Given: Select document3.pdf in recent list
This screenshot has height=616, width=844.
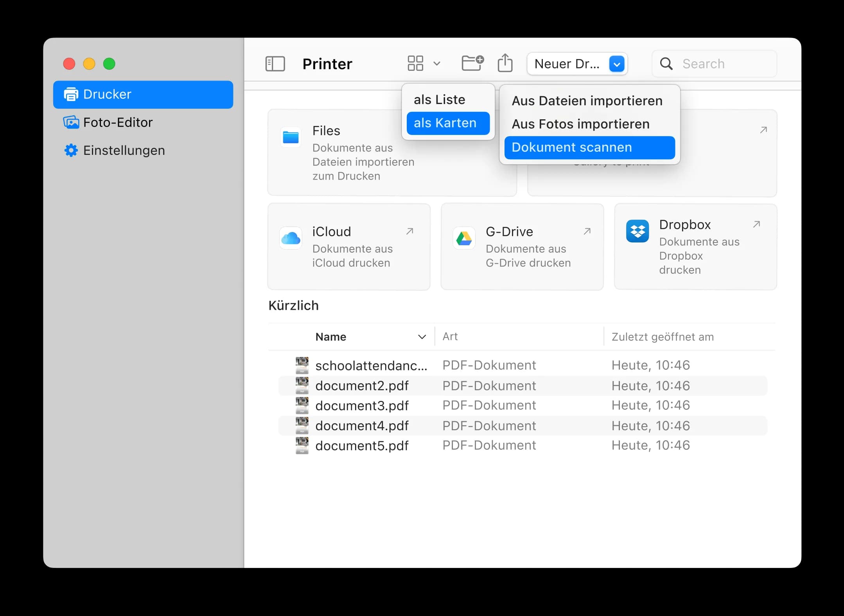Looking at the screenshot, I should (x=523, y=406).
